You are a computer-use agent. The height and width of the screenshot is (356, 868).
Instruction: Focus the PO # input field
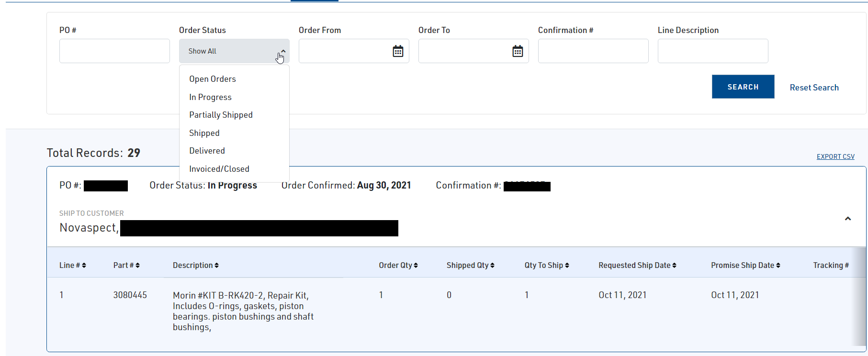114,51
